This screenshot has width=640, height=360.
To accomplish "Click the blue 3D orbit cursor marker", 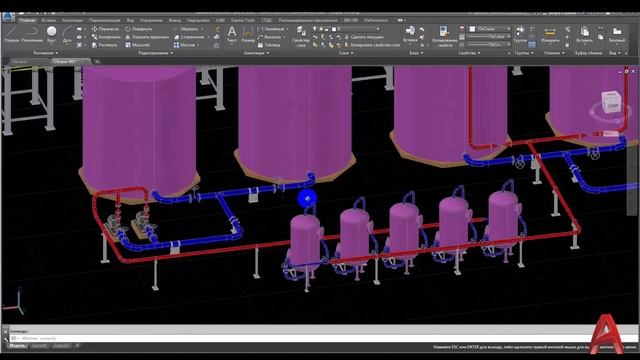I will point(307,198).
